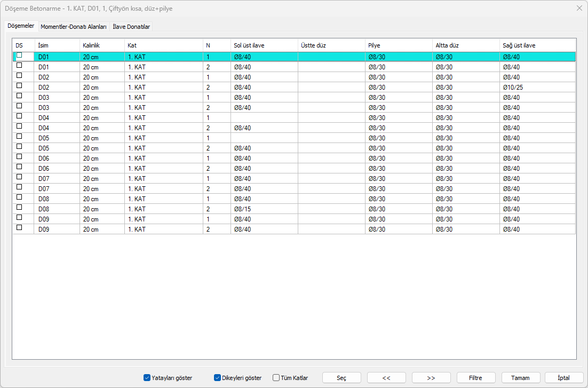The image size is (588, 388).
Task: Advance to next slab with >> button
Action: [431, 378]
